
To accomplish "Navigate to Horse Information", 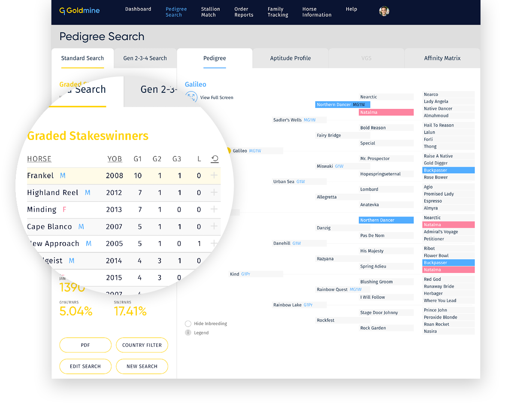I will coord(317,12).
